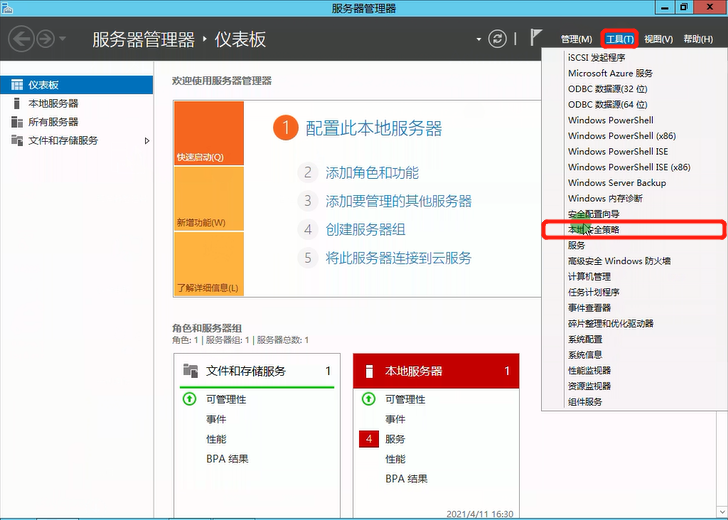Click BPA 结果 in 文件和存储服务 tile
This screenshot has height=520, width=728.
point(227,459)
